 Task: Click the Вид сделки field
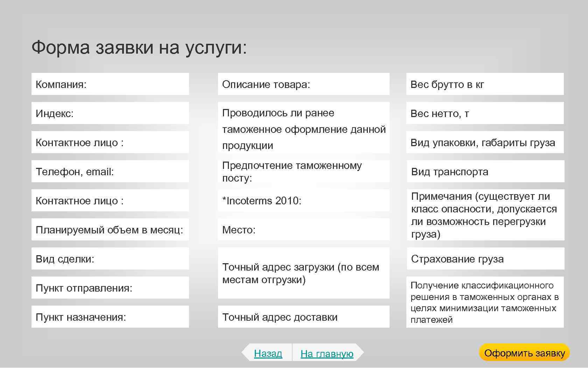[110, 259]
